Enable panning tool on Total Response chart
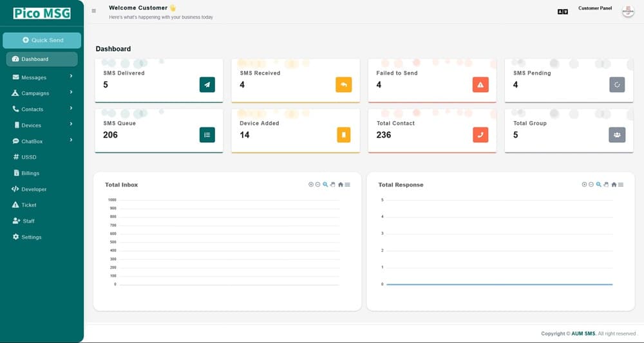Viewport: 644px width, 343px height. (x=606, y=185)
